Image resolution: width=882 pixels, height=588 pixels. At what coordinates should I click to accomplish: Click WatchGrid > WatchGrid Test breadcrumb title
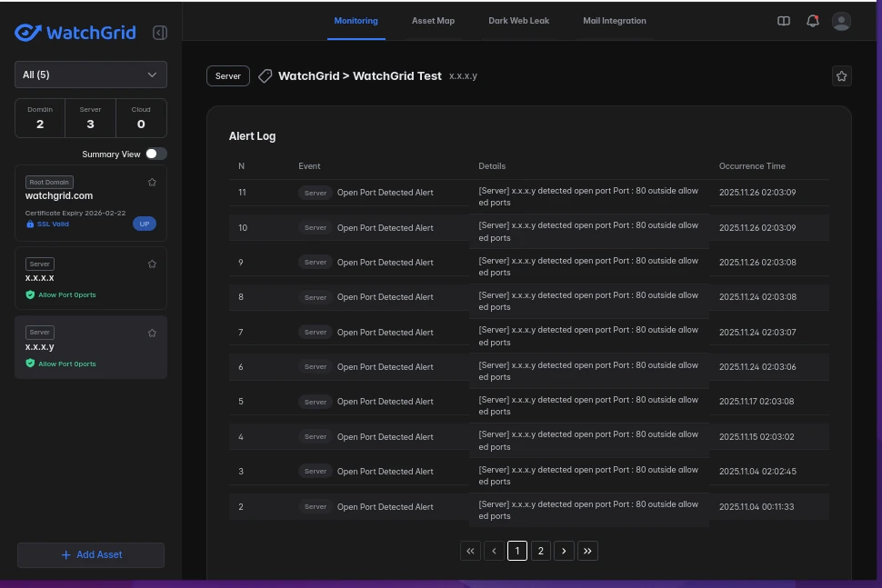[359, 76]
